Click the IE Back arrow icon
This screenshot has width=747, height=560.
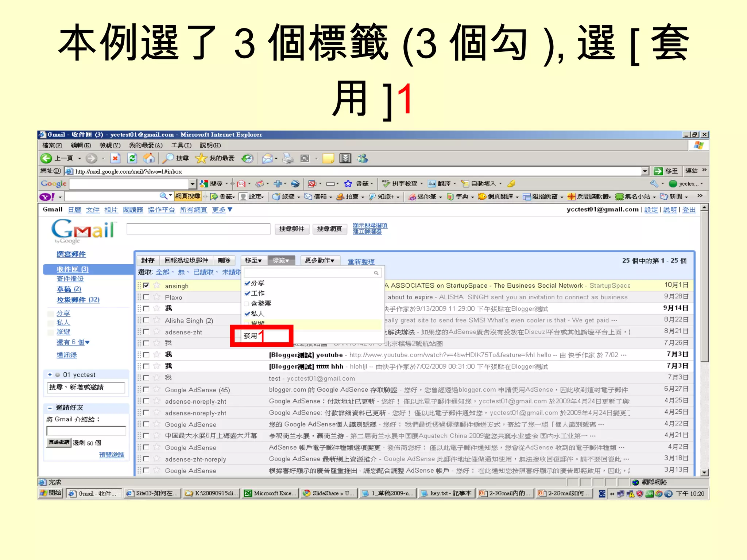[46, 158]
